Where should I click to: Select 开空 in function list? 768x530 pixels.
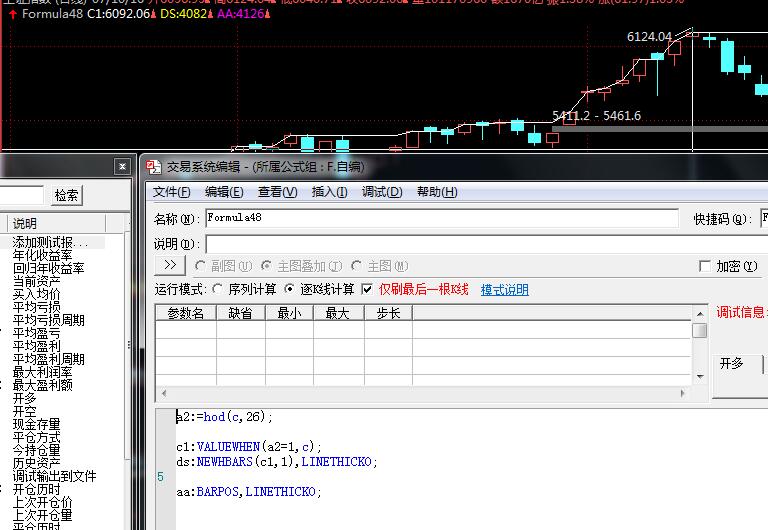pyautogui.click(x=24, y=411)
